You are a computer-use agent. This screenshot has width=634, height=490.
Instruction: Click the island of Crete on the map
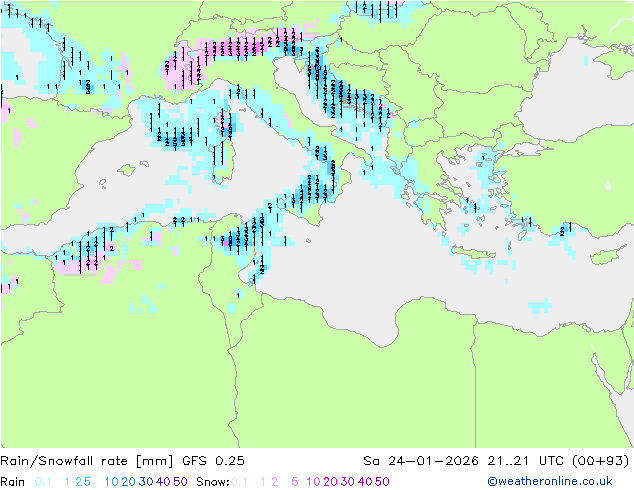[x=473, y=254]
